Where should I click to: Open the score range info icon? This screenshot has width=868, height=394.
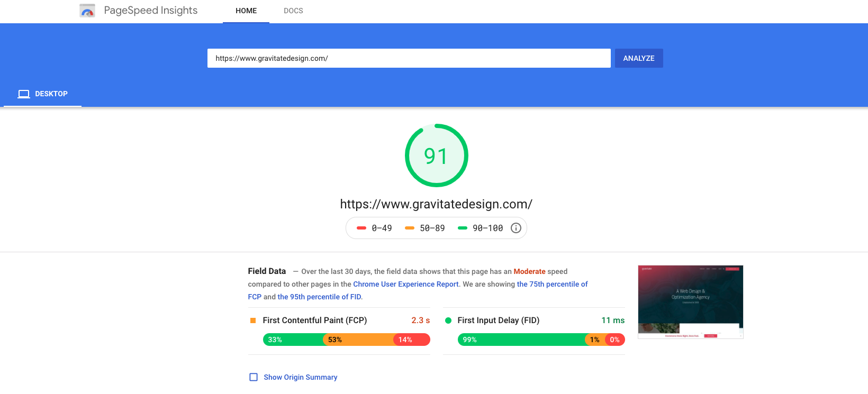point(516,228)
